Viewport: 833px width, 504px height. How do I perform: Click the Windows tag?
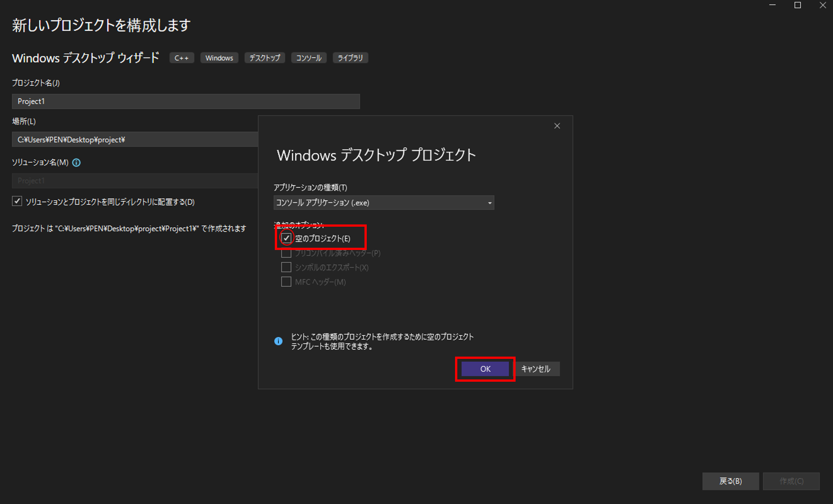[219, 58]
